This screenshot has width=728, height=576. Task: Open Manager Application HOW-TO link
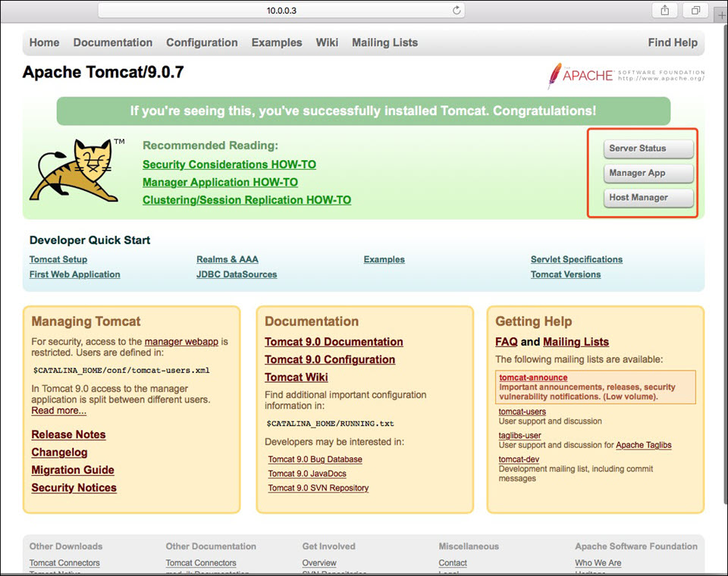[x=220, y=183]
